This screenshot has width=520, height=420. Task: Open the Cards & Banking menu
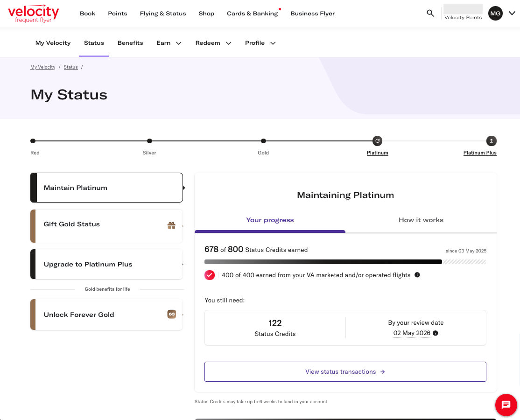coord(253,14)
